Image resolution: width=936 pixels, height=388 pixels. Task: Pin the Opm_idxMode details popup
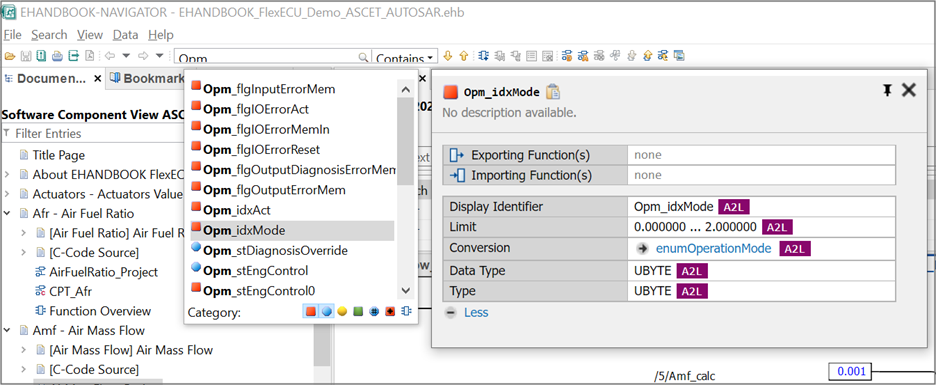point(887,90)
